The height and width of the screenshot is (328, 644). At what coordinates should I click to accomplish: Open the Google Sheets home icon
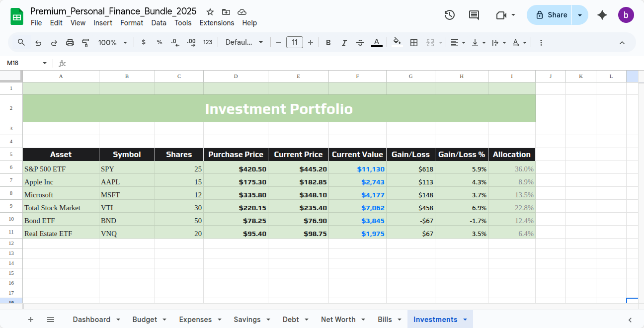pos(17,16)
